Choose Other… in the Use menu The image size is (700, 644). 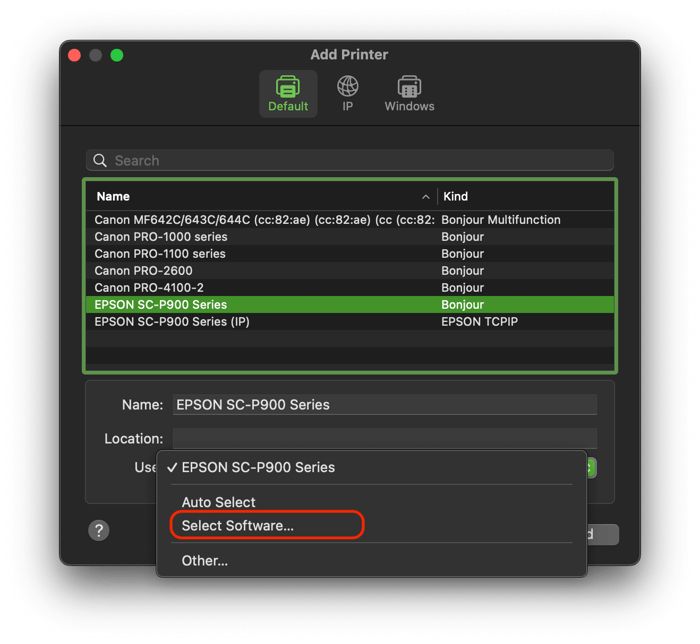coord(371,561)
